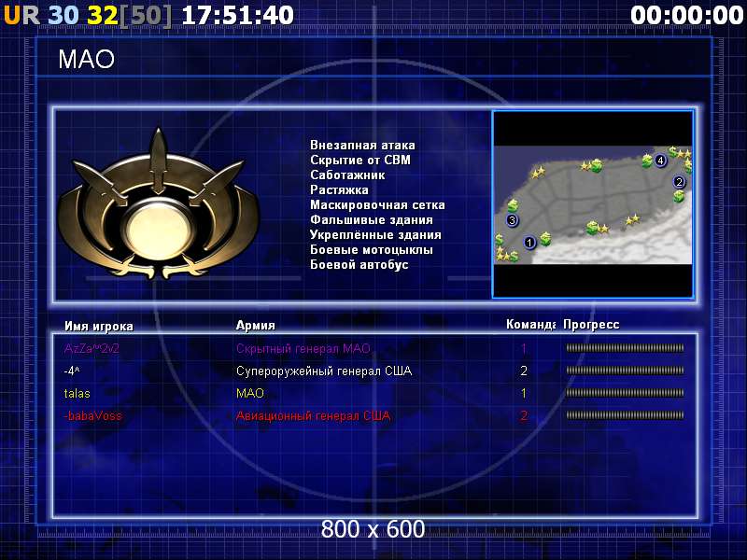Click the team number in the -babaVoss row

point(524,415)
